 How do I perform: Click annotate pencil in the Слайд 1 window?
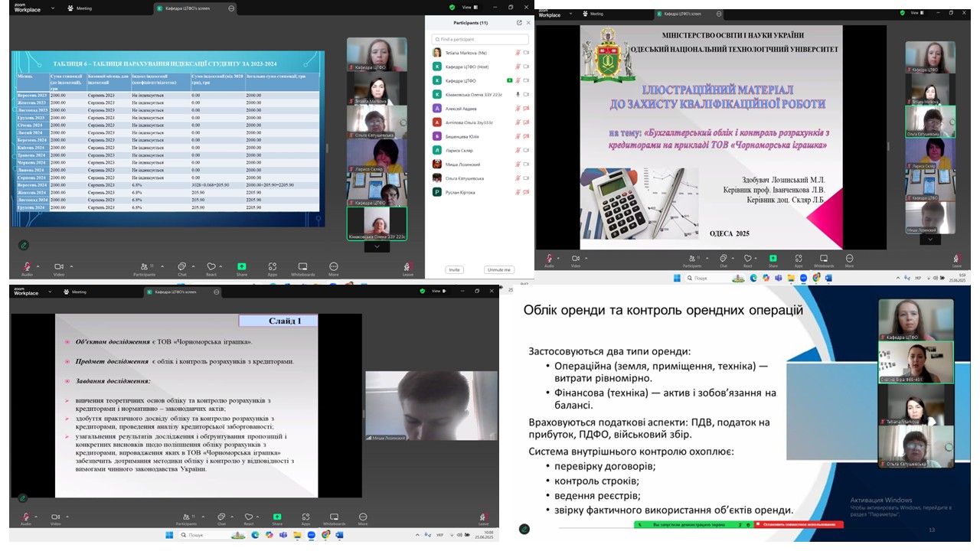24,498
